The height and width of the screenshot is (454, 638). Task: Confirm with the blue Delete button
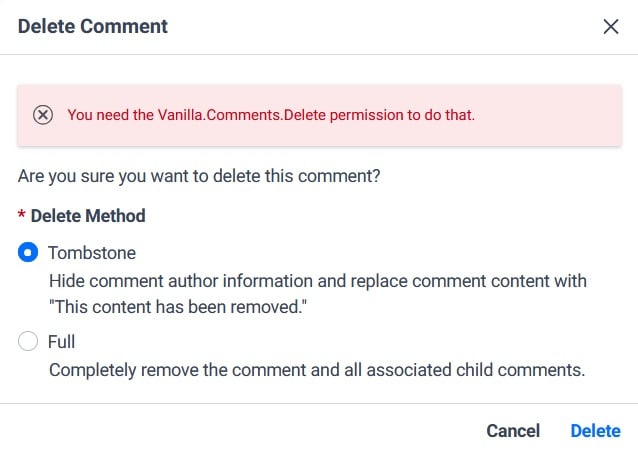click(596, 431)
